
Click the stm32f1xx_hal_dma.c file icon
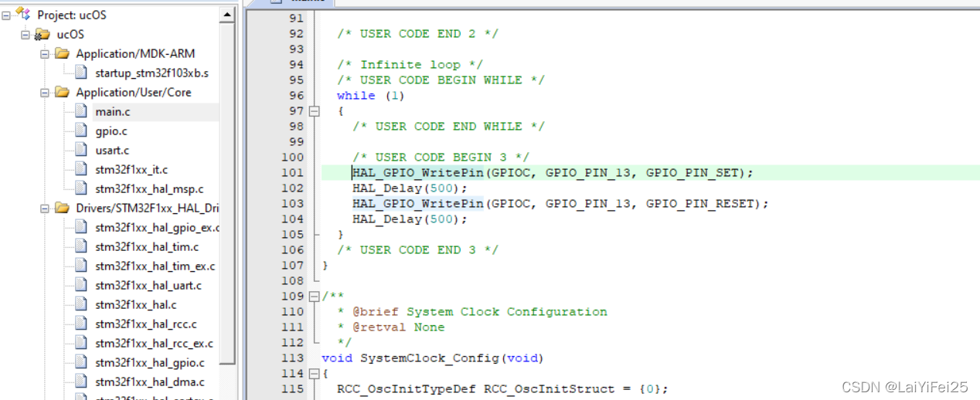point(81,381)
